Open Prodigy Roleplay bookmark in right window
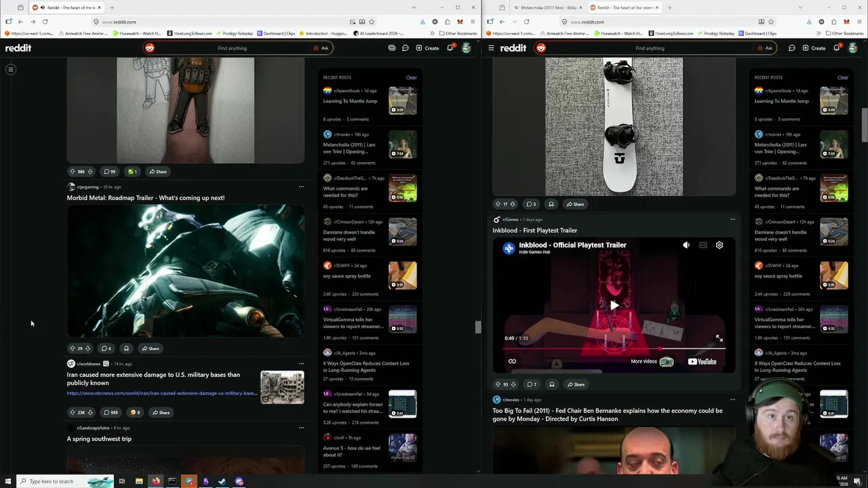Viewport: 868px width, 488px height. (x=715, y=33)
